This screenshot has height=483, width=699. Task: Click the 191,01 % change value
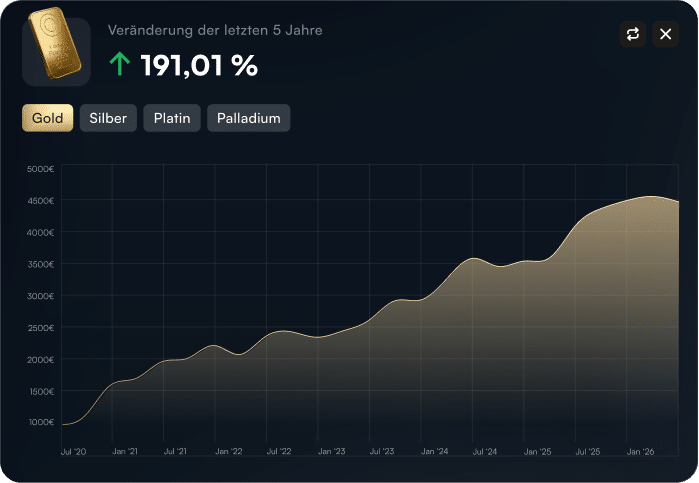click(199, 65)
